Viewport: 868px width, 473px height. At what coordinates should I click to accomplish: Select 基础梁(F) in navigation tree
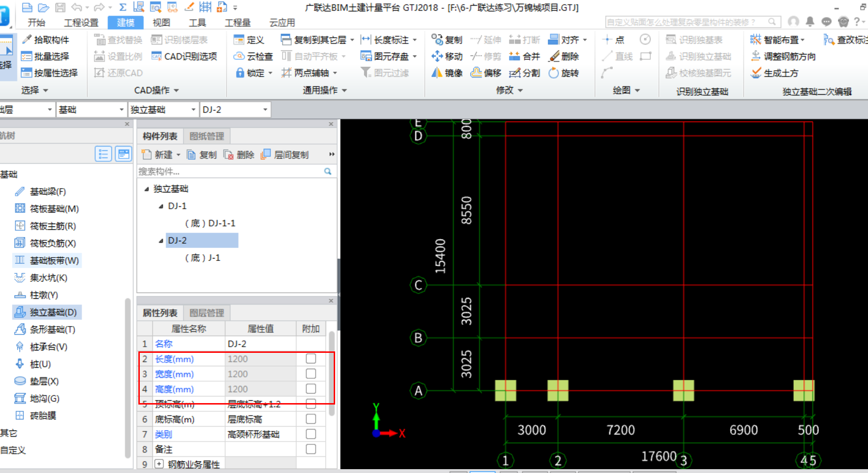41,191
